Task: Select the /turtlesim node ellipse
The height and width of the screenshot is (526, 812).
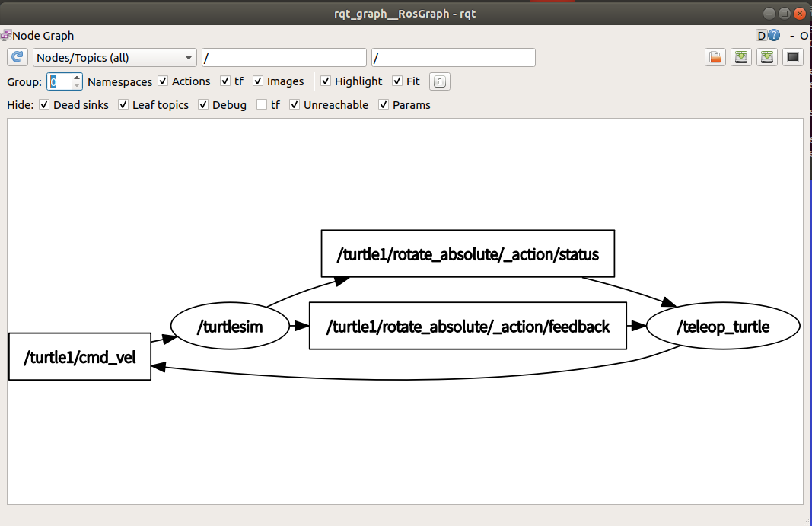Action: point(230,326)
